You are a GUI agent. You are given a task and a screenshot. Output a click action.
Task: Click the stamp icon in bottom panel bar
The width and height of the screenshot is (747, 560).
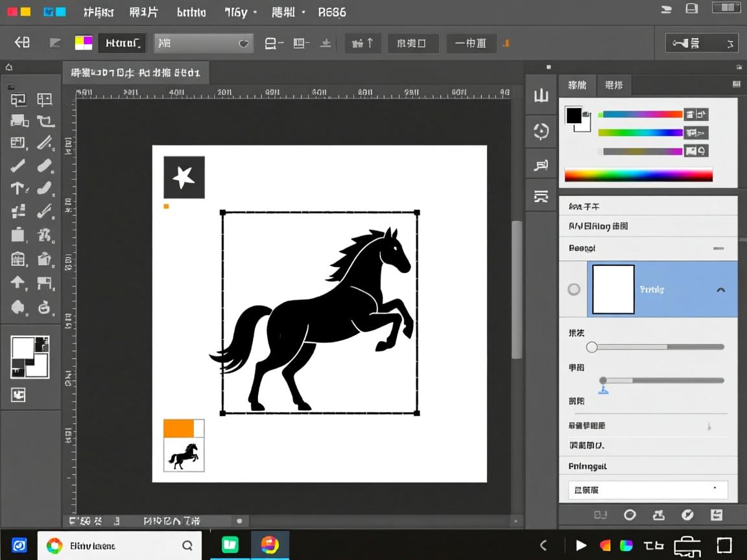coord(658,515)
